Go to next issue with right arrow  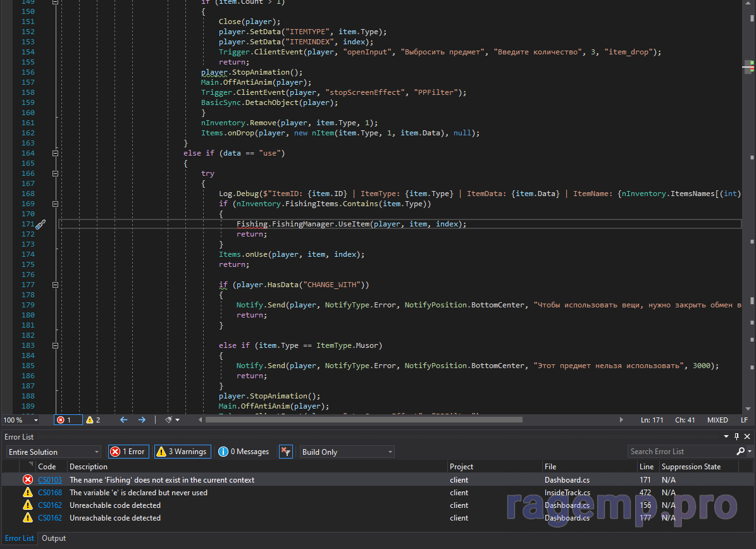point(142,420)
